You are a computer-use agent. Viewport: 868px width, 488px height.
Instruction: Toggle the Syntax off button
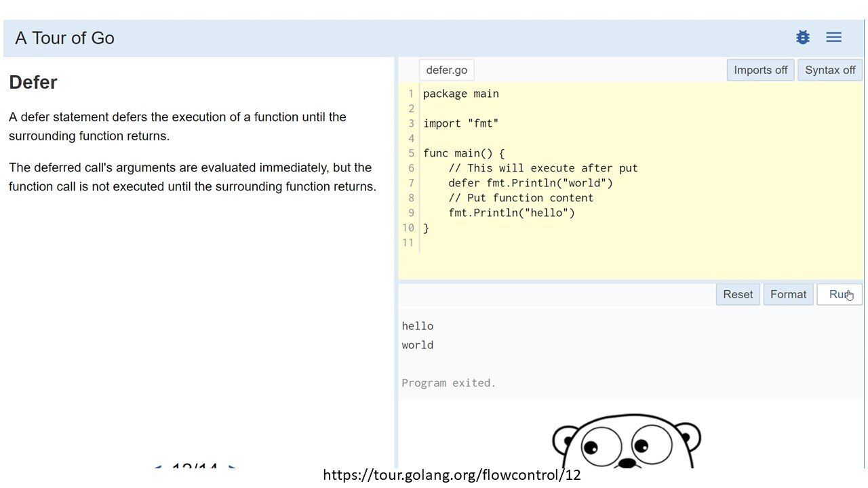(830, 70)
